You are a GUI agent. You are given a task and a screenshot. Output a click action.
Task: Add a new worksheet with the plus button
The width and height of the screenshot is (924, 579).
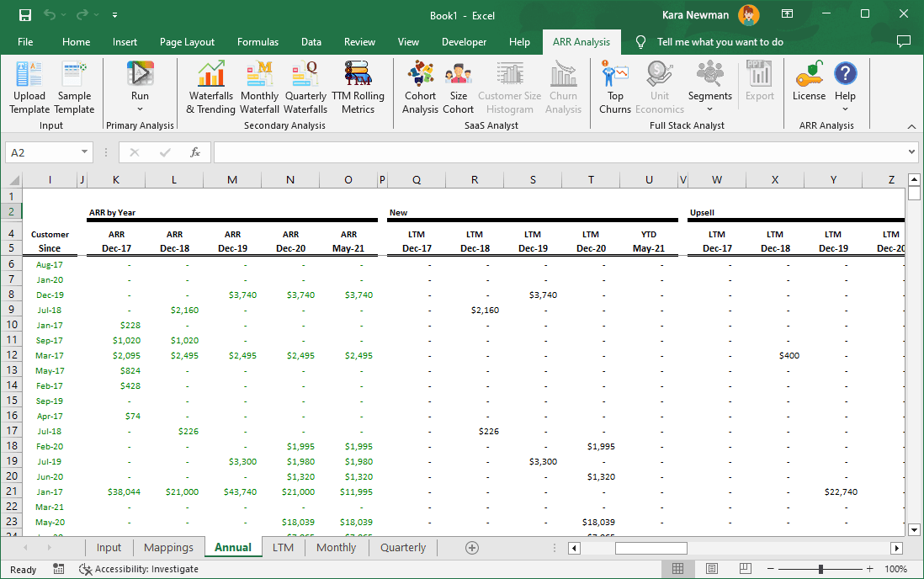tap(471, 547)
